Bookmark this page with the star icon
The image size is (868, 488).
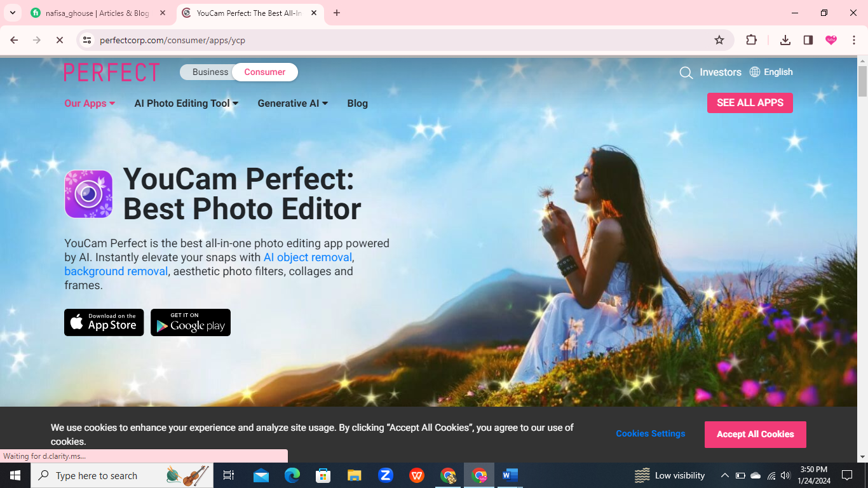tap(719, 40)
